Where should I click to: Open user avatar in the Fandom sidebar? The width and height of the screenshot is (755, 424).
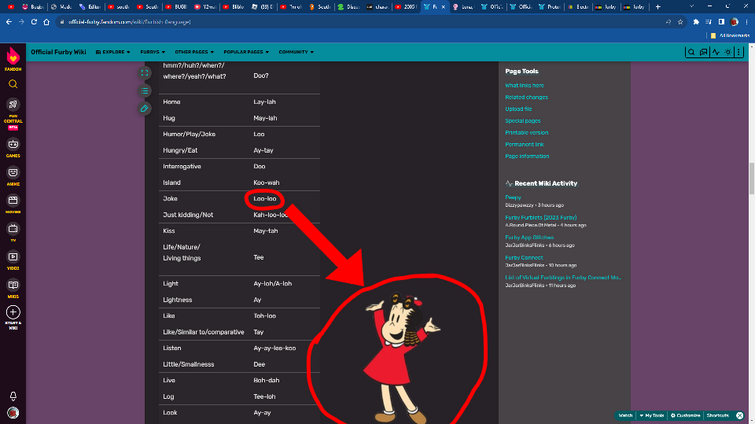13,413
